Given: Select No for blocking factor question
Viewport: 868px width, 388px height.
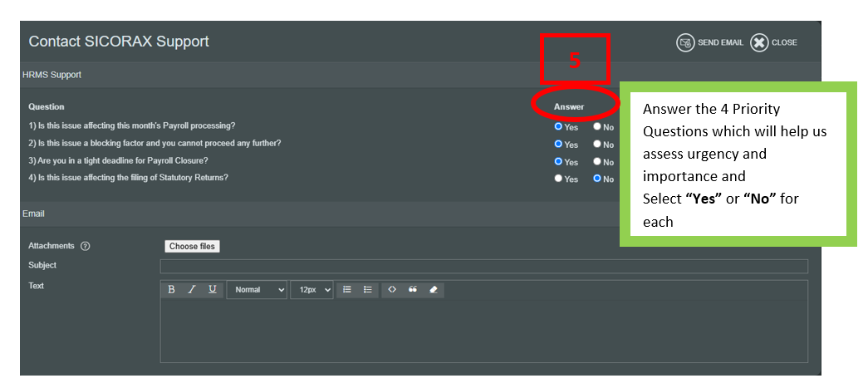Looking at the screenshot, I should pyautogui.click(x=596, y=144).
